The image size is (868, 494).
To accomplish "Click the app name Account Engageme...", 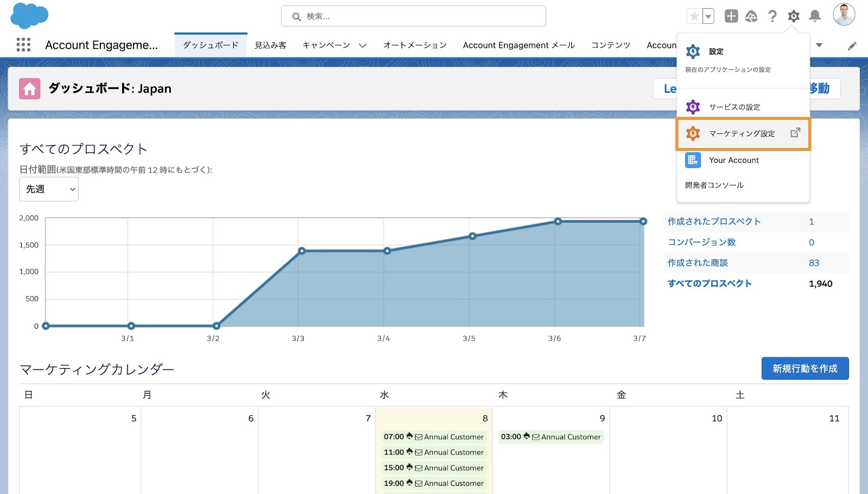I will pos(101,45).
